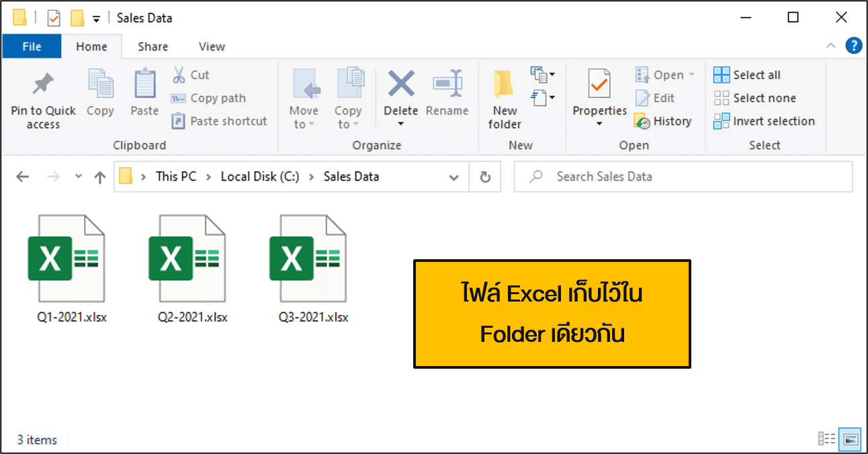868x454 pixels.
Task: Switch to the View tab
Action: pos(211,46)
